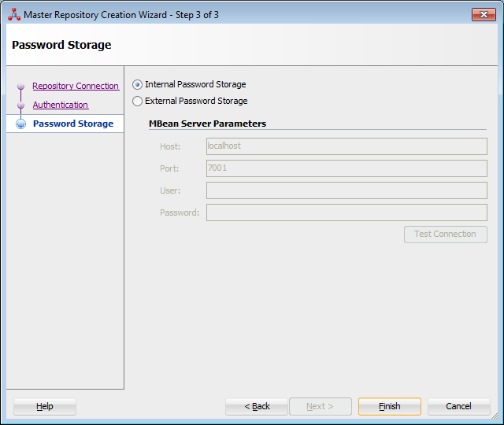This screenshot has width=504, height=425.
Task: Focus the User input field
Action: click(346, 190)
